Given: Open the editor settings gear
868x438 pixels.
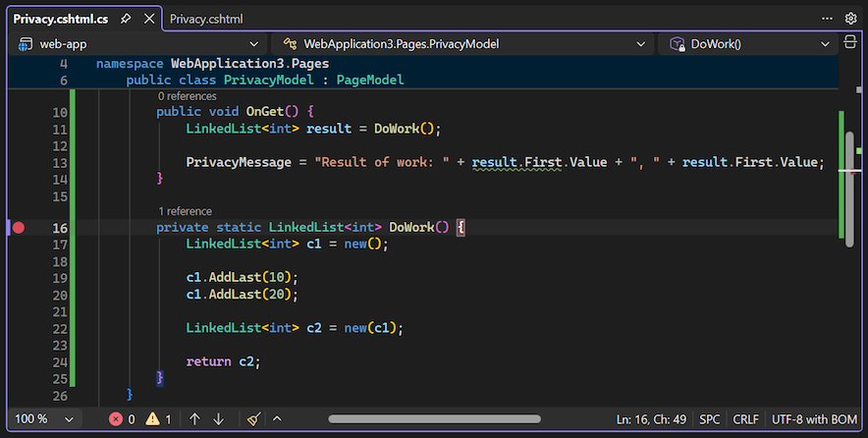Looking at the screenshot, I should tap(851, 19).
